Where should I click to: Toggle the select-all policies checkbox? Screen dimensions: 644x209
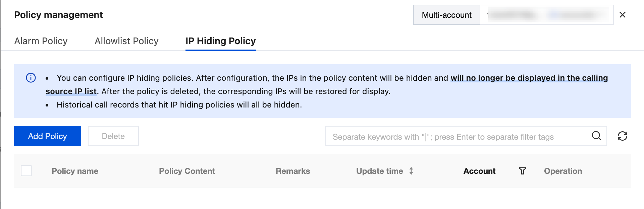click(26, 171)
